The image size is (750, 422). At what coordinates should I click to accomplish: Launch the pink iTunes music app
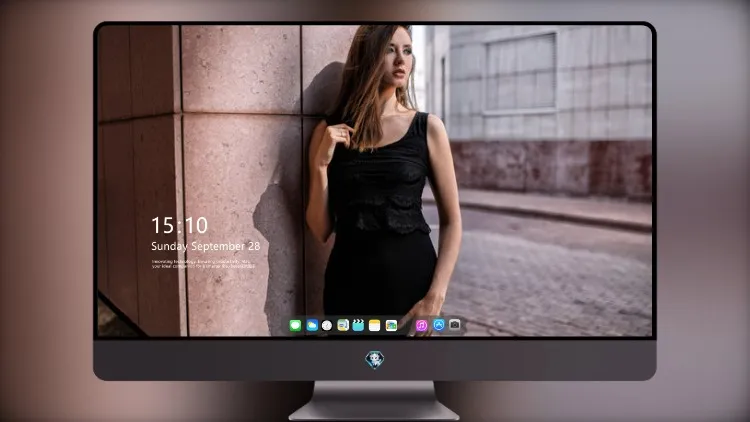click(421, 326)
